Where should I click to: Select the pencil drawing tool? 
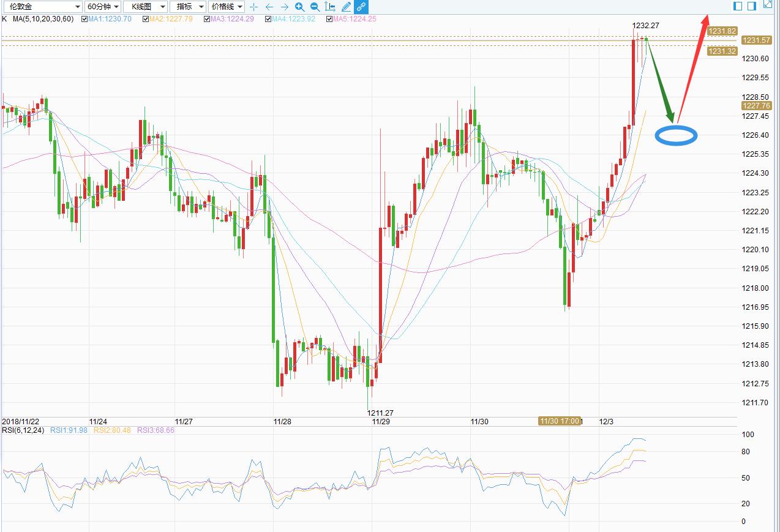[346, 7]
